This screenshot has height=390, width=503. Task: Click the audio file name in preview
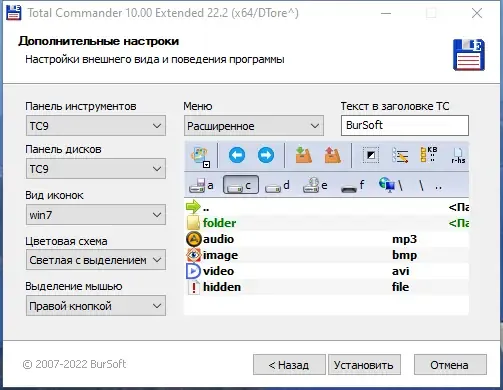point(218,239)
